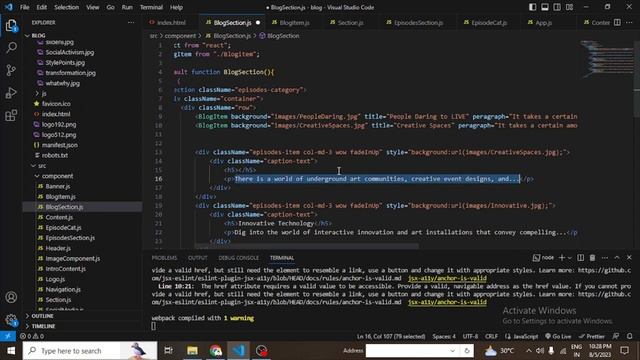Show errors and warnings count in status bar

[32, 336]
